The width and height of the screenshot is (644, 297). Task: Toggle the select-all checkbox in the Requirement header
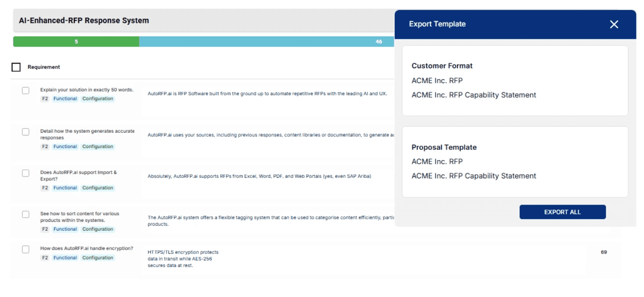click(16, 67)
